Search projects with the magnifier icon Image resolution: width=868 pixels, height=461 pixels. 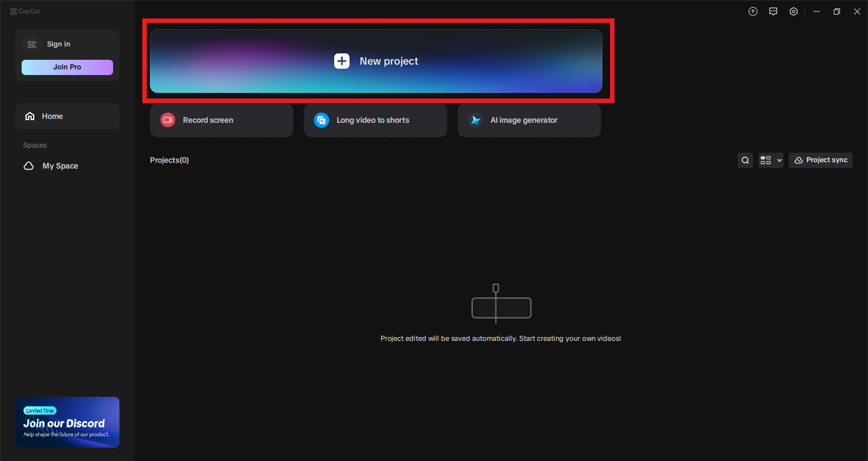[745, 160]
